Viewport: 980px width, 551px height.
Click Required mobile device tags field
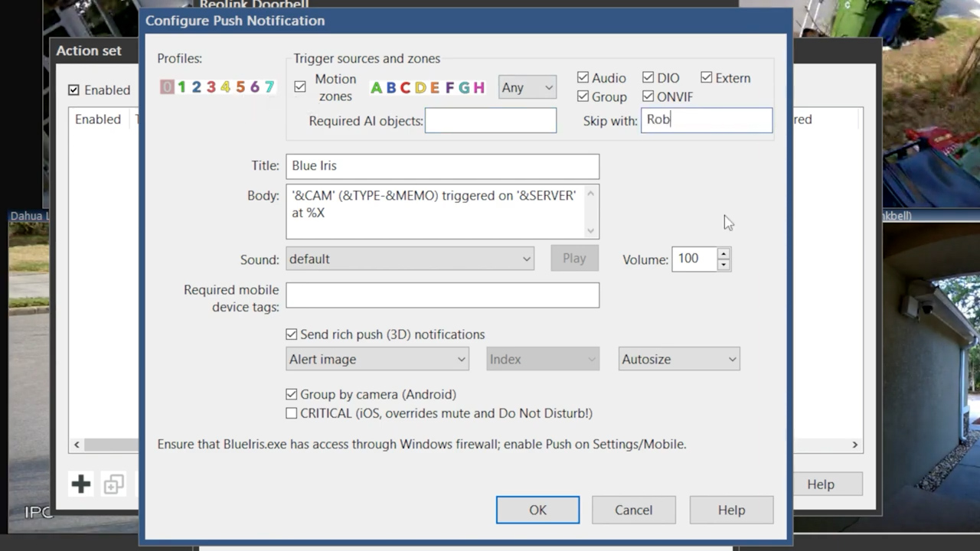click(443, 295)
